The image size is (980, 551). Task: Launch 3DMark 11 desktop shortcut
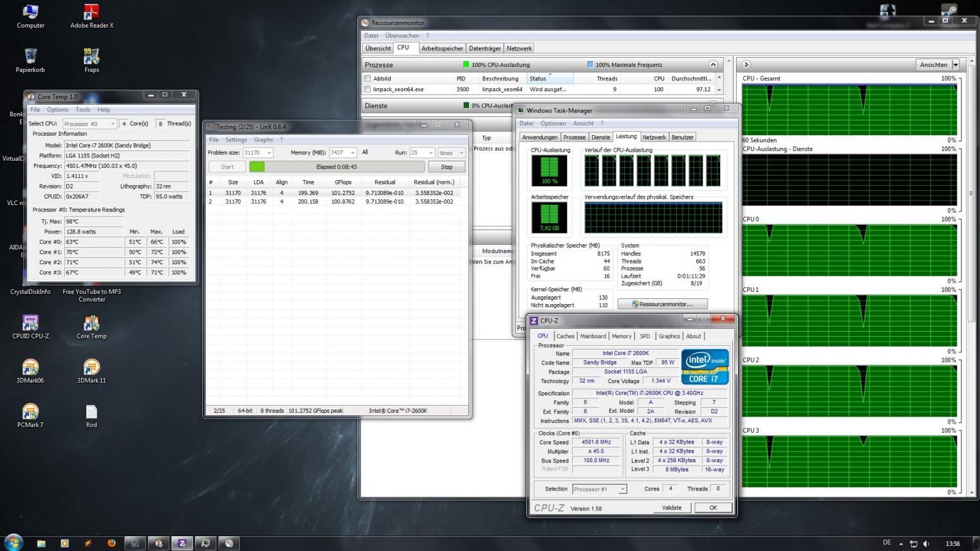pos(91,371)
